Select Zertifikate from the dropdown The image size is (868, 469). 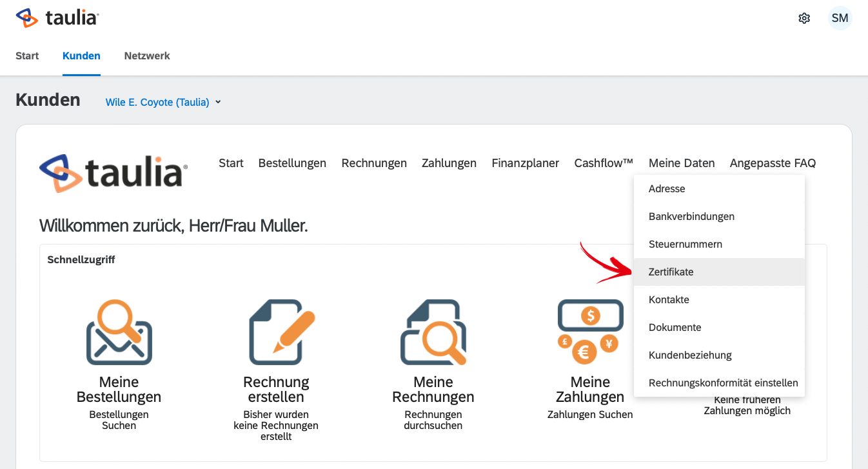coord(719,272)
